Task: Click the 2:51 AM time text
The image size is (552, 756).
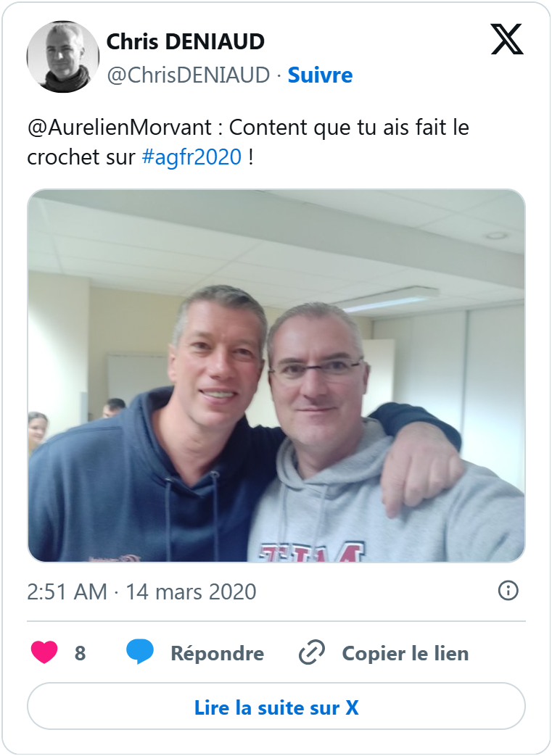Action: [x=67, y=591]
